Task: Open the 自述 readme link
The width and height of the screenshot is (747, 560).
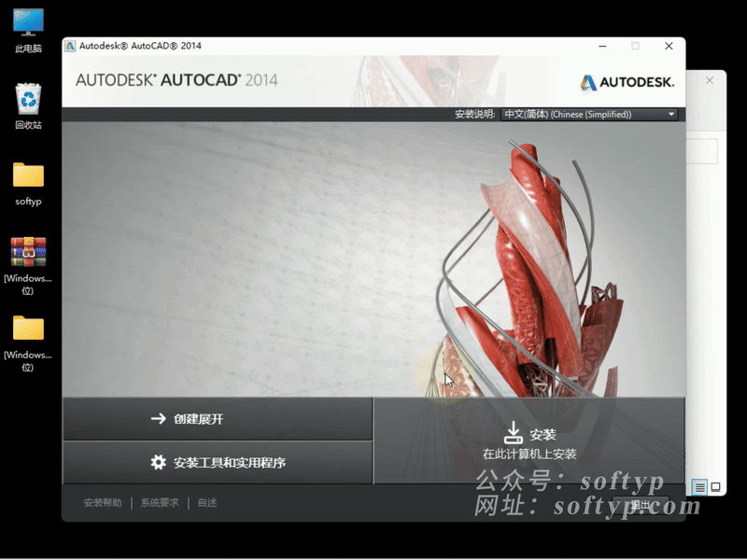Action: [x=207, y=503]
